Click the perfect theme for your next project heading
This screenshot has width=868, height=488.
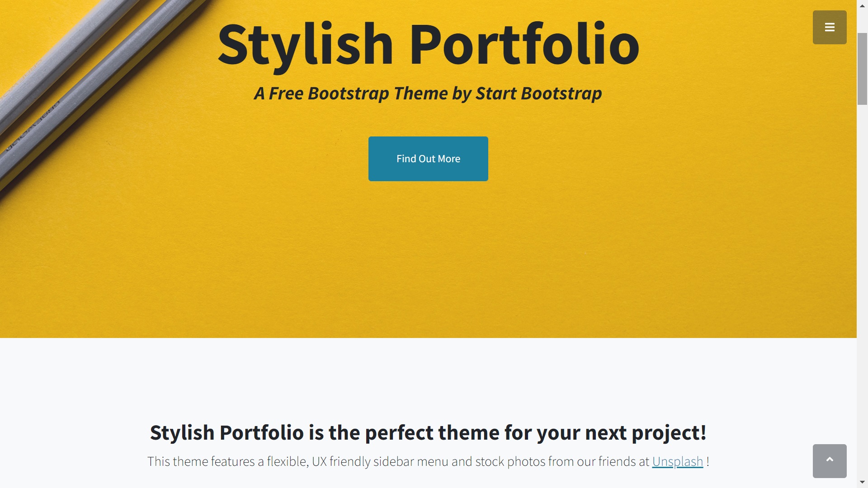coord(428,432)
